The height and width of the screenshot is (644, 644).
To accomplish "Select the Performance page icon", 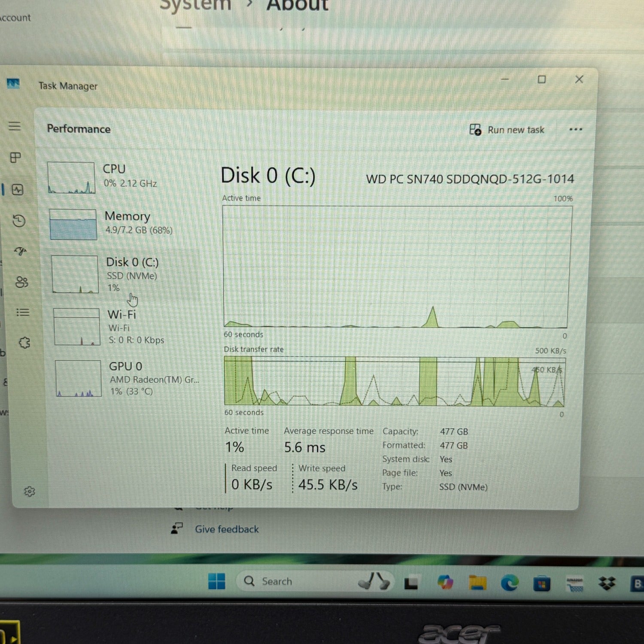I will pos(18,189).
